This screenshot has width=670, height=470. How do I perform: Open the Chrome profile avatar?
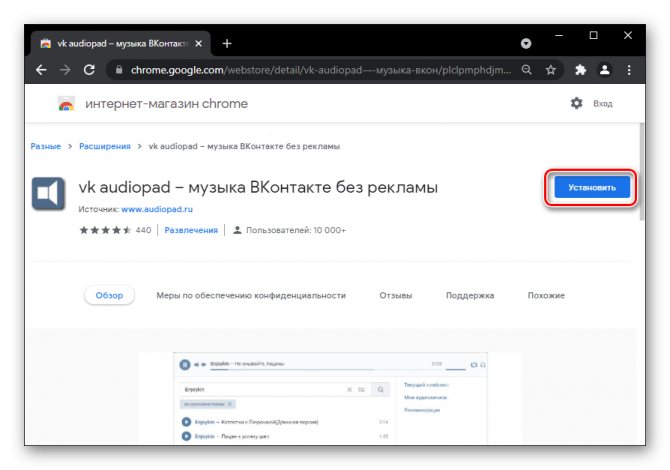604,71
